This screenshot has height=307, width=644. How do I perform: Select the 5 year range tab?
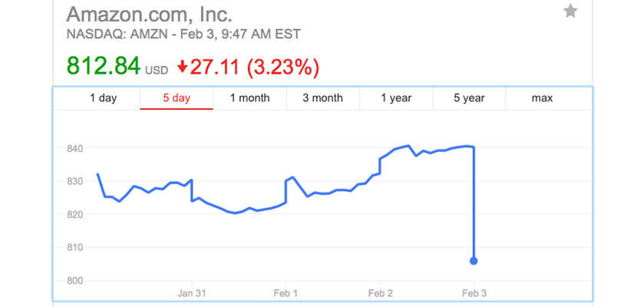(x=469, y=98)
